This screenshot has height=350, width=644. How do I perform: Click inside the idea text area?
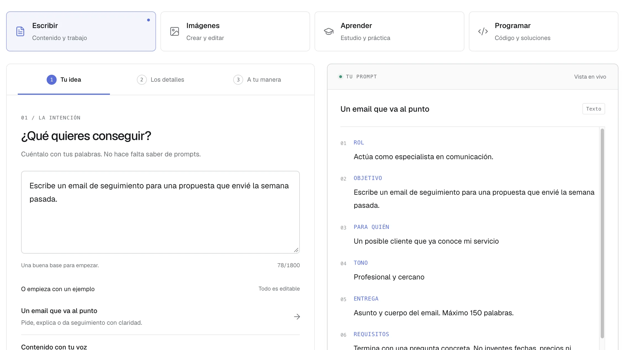[160, 212]
